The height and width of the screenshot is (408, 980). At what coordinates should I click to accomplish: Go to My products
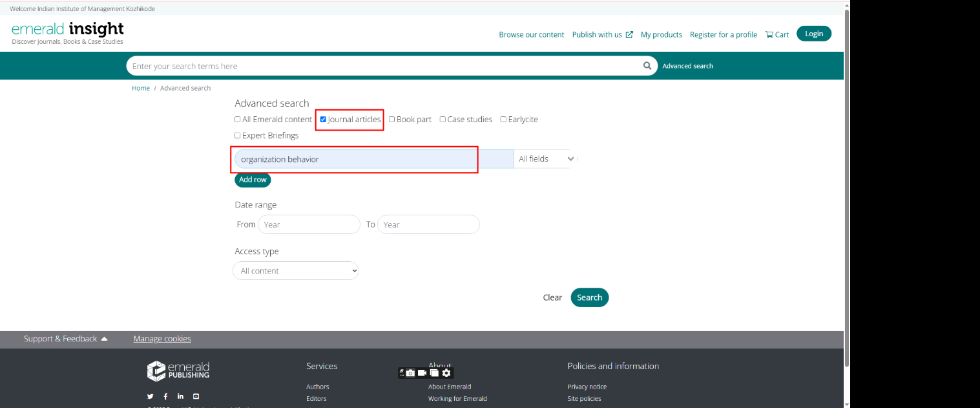[x=661, y=35]
